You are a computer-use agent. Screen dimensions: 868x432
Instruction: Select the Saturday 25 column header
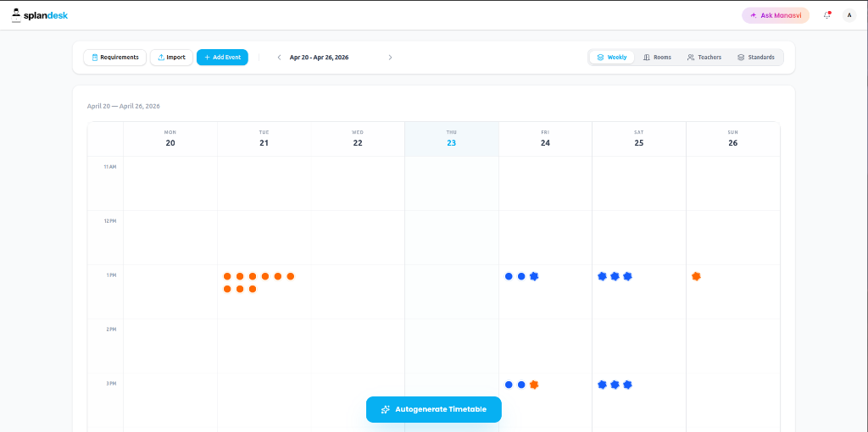tap(639, 139)
